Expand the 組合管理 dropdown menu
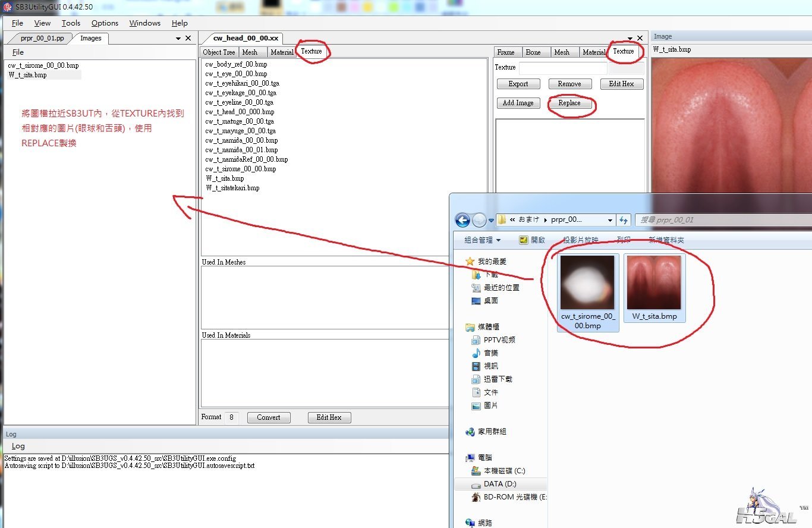Image resolution: width=812 pixels, height=528 pixels. click(482, 240)
